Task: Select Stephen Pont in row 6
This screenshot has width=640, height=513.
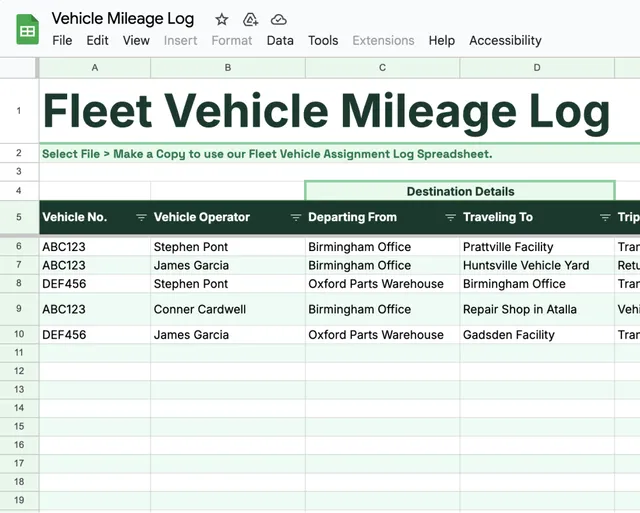Action: pyautogui.click(x=228, y=247)
